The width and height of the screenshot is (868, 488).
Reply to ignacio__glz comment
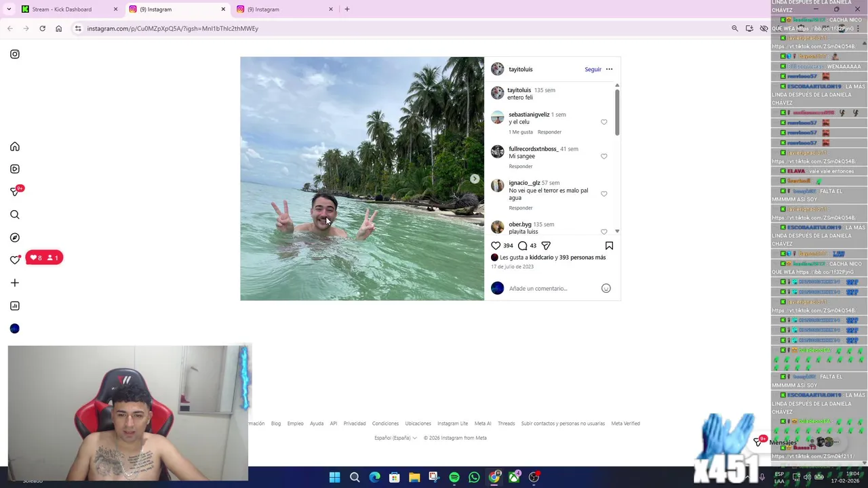click(x=521, y=208)
